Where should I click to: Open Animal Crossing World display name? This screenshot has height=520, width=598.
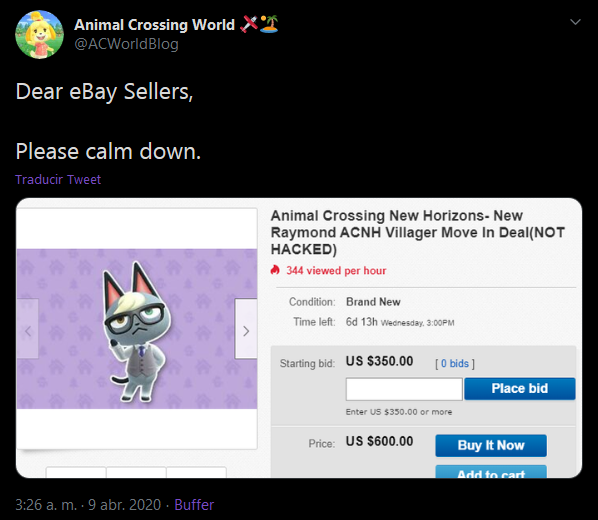pos(154,25)
